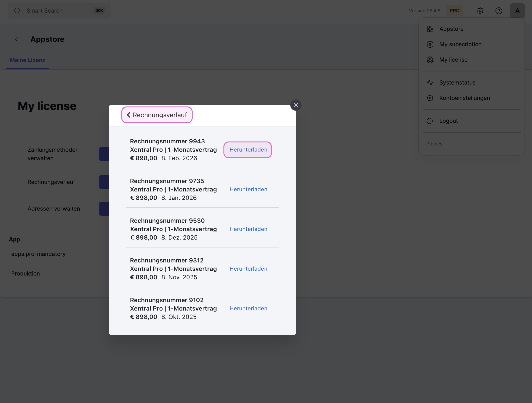Focus the Smart Search input field
Image resolution: width=532 pixels, height=403 pixels.
[x=55, y=11]
